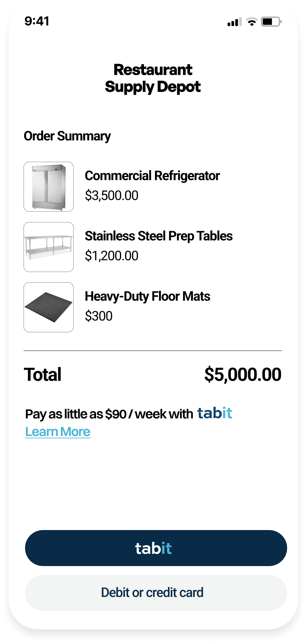Tap the Wi-Fi status icon
The height and width of the screenshot is (644, 307).
pyautogui.click(x=252, y=22)
